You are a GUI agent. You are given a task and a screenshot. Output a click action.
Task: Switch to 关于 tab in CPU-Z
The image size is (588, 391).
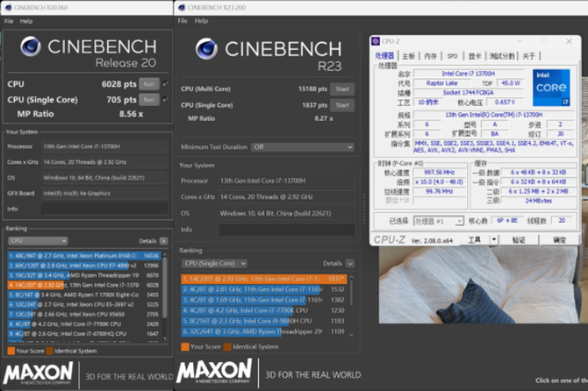[528, 56]
